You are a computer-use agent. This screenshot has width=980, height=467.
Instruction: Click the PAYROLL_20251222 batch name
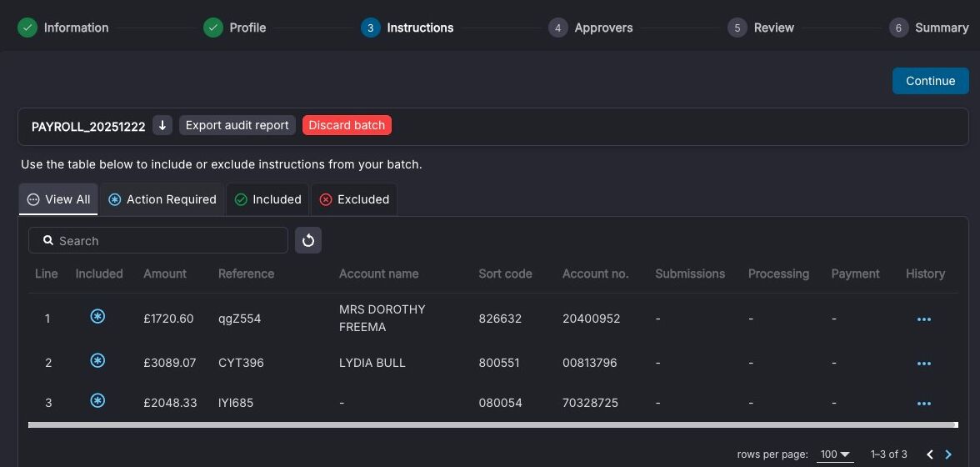tap(88, 126)
